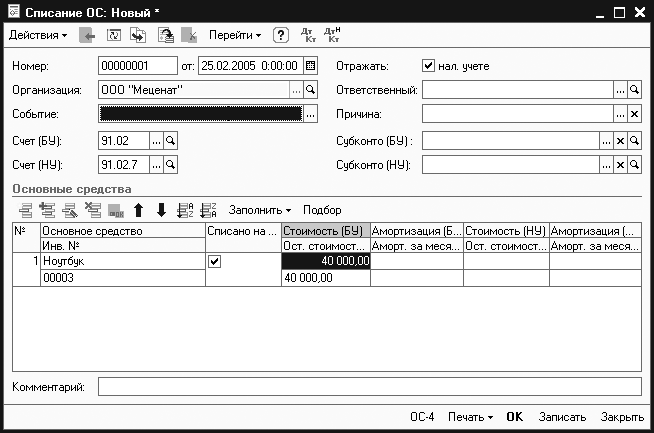Sort table ascending A-Z icon
Image resolution: width=654 pixels, height=433 pixels.
point(185,210)
